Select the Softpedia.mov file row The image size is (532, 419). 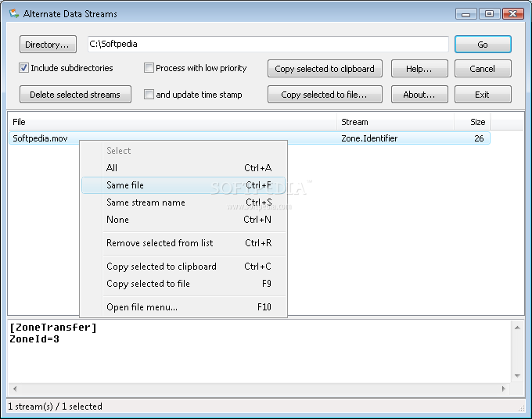250,138
